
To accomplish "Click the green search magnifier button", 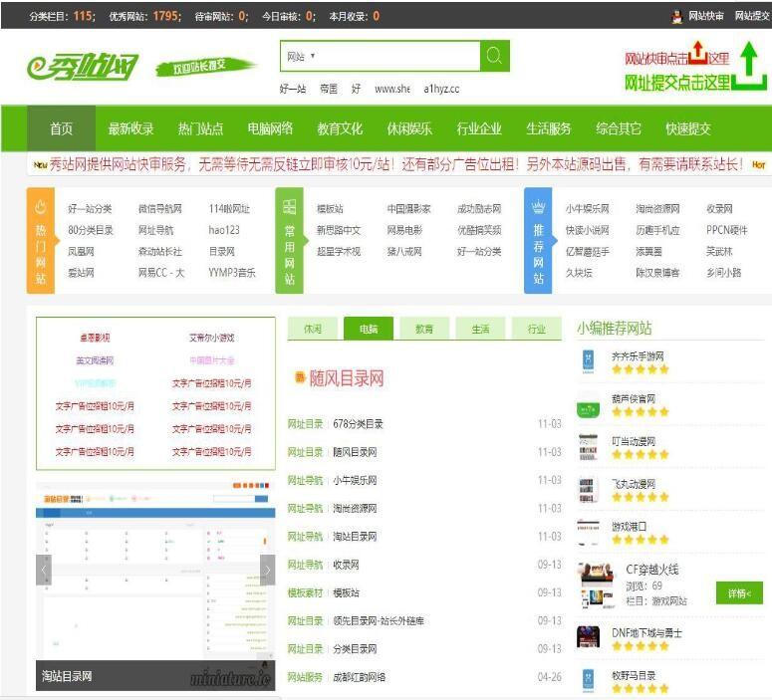I will click(494, 56).
